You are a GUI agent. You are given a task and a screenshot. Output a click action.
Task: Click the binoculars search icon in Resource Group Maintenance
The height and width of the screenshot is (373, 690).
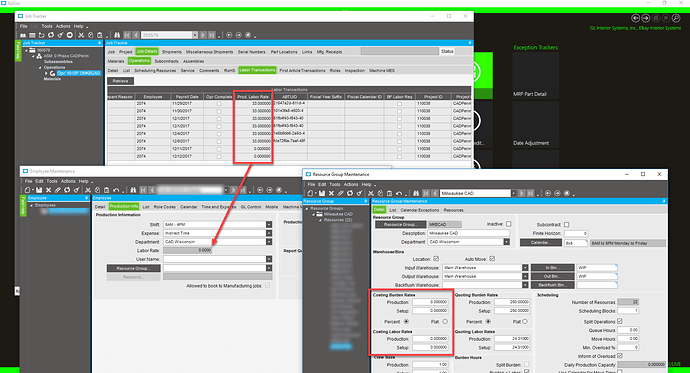point(416,193)
